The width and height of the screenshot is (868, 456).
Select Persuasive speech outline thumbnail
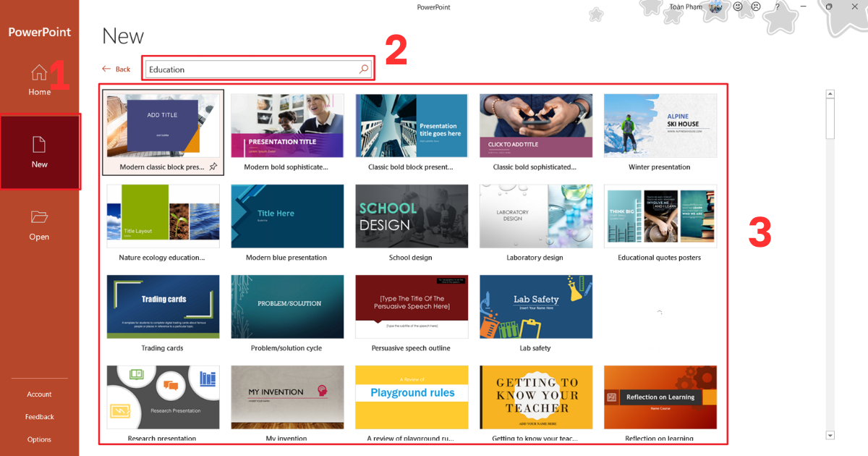[x=412, y=307]
